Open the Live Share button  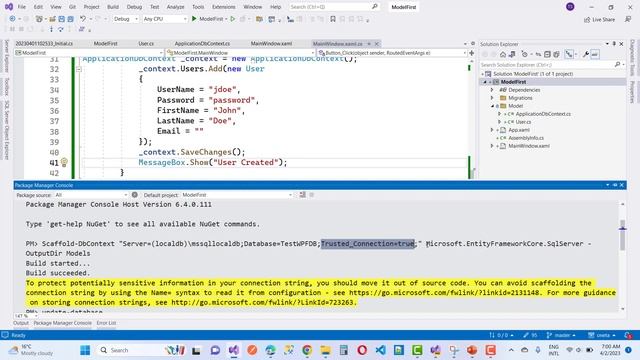[x=599, y=19]
